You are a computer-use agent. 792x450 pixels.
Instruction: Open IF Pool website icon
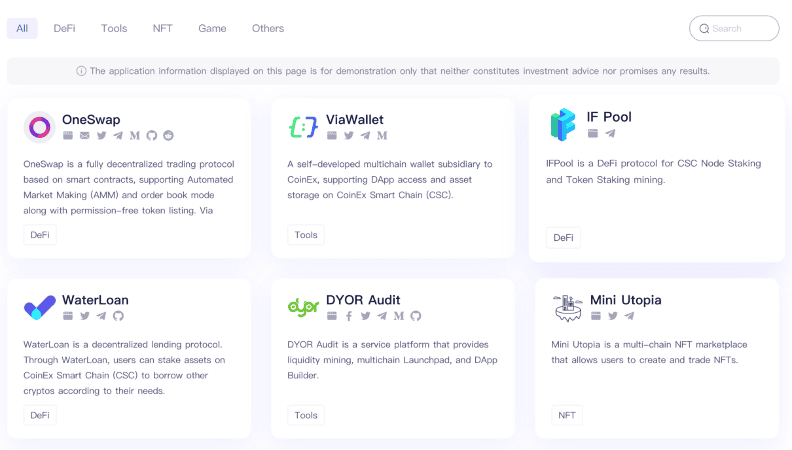pyautogui.click(x=593, y=133)
